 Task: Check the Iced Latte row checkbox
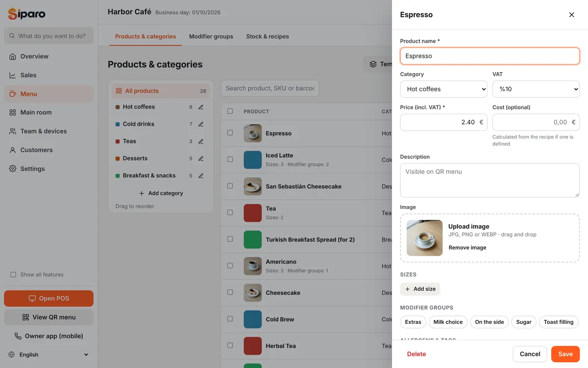tap(230, 159)
